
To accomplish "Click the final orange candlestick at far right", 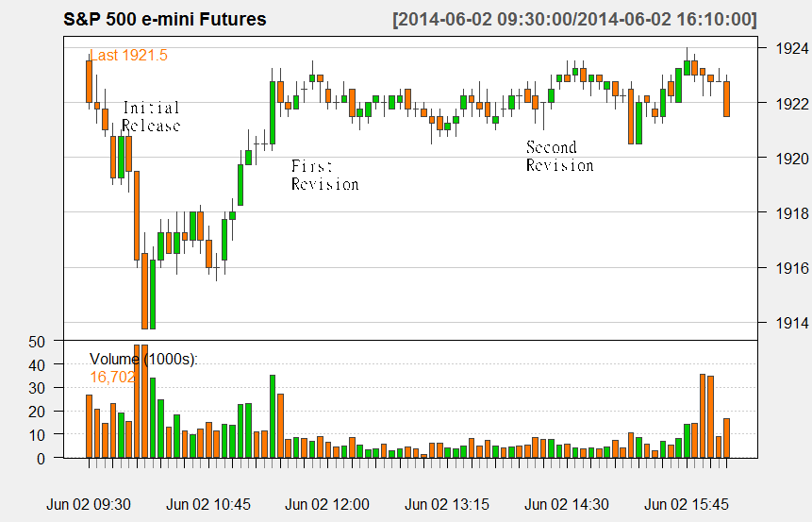I will click(726, 99).
